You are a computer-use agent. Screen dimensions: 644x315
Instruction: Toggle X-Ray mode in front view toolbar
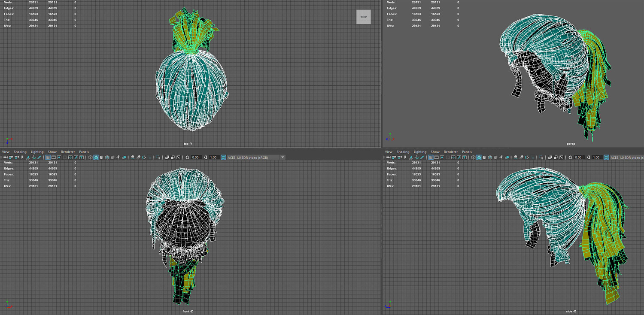[x=167, y=157]
